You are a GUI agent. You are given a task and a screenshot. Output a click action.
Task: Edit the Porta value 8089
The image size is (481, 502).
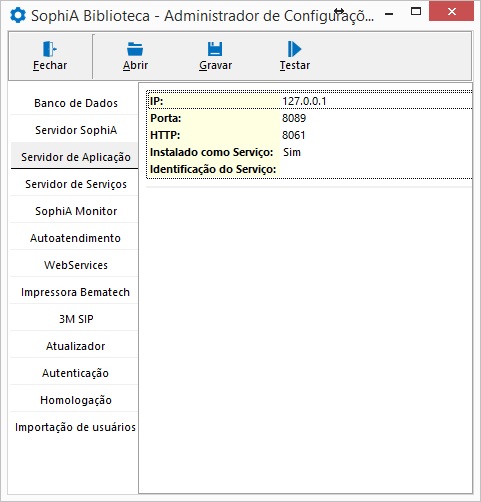(x=376, y=118)
